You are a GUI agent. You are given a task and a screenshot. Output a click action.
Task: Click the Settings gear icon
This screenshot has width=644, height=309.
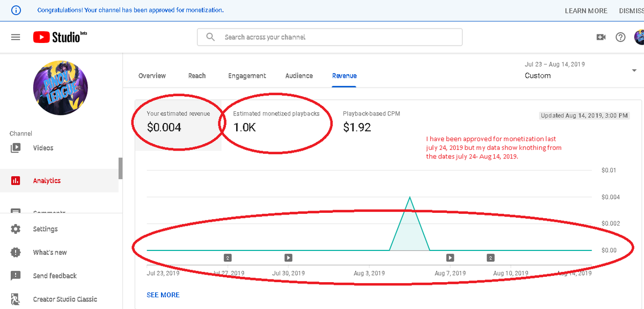(16, 229)
